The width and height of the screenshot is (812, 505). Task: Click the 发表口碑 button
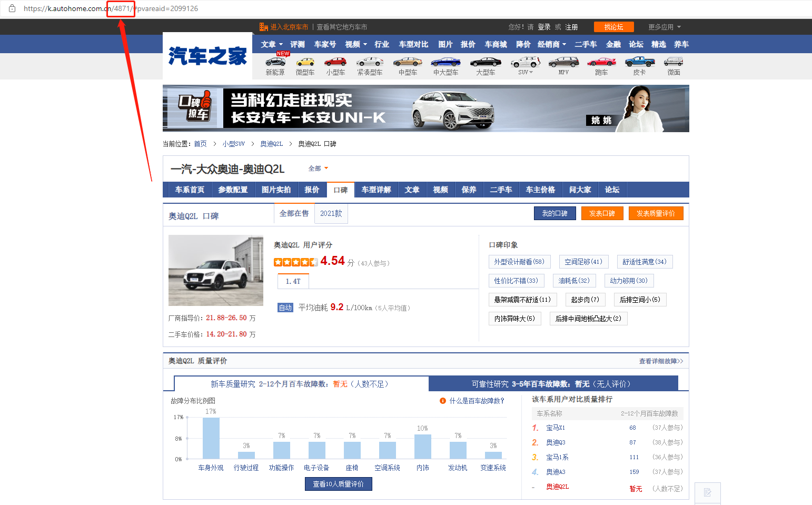602,213
